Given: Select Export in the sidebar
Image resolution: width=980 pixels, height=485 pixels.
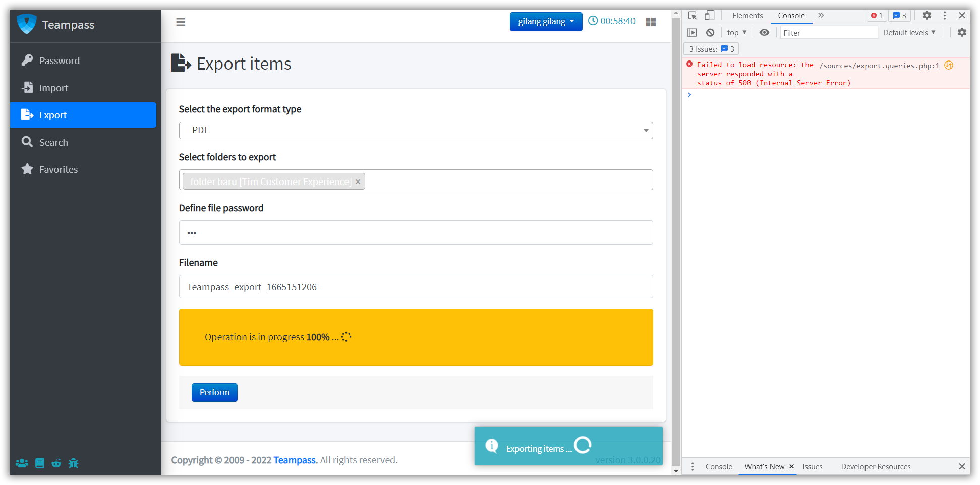Looking at the screenshot, I should (x=83, y=115).
